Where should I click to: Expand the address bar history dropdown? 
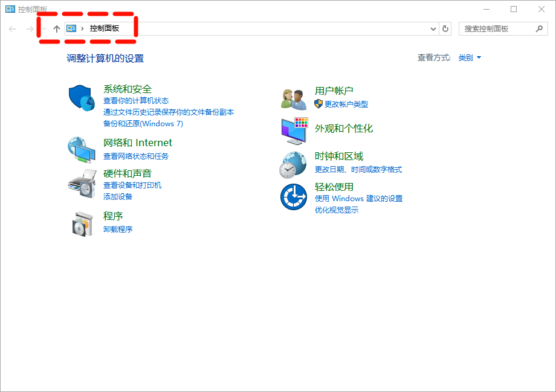click(x=433, y=29)
